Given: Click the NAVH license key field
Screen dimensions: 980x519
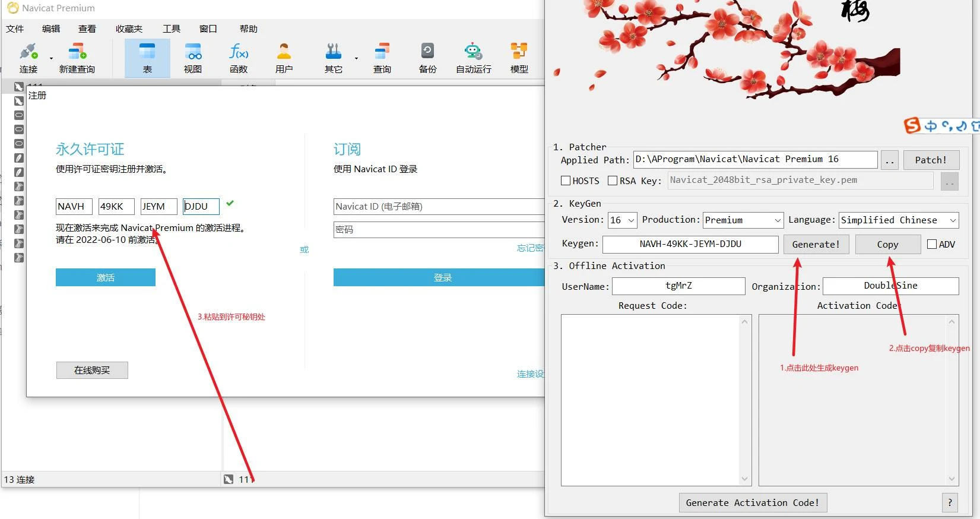Looking at the screenshot, I should (74, 207).
